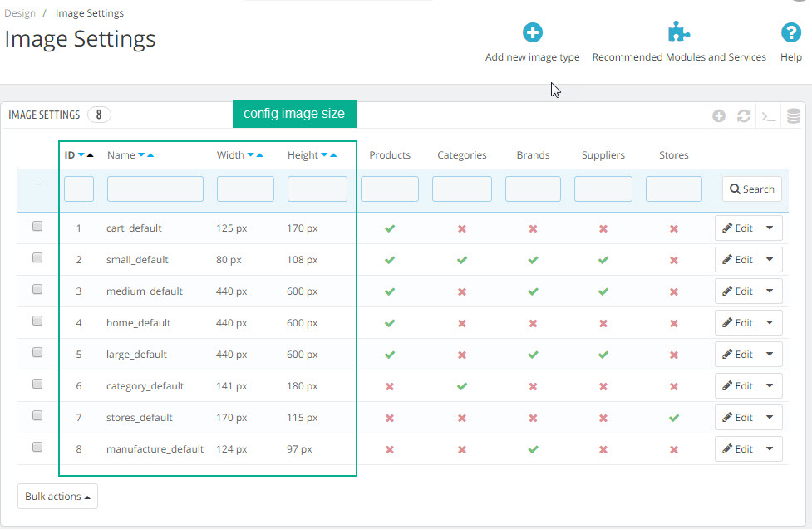The height and width of the screenshot is (529, 812).
Task: Select the medium_default row checkbox
Action: tap(37, 289)
